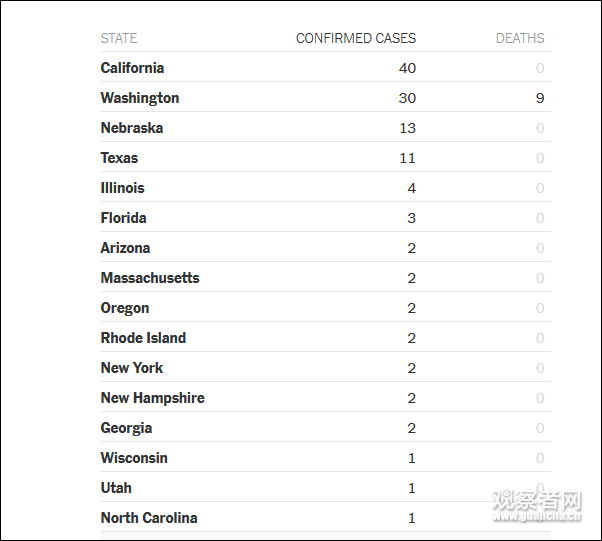Click the Oregon row label
602x541 pixels.
pos(125,308)
